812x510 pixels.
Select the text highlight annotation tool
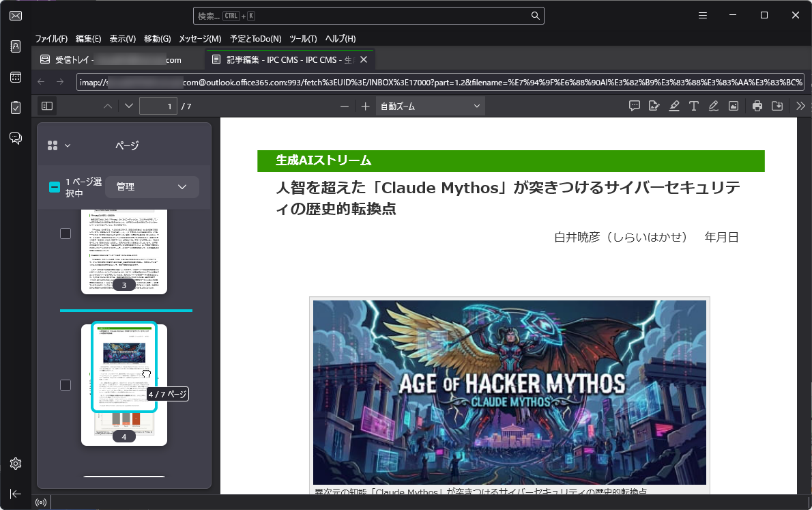point(674,106)
